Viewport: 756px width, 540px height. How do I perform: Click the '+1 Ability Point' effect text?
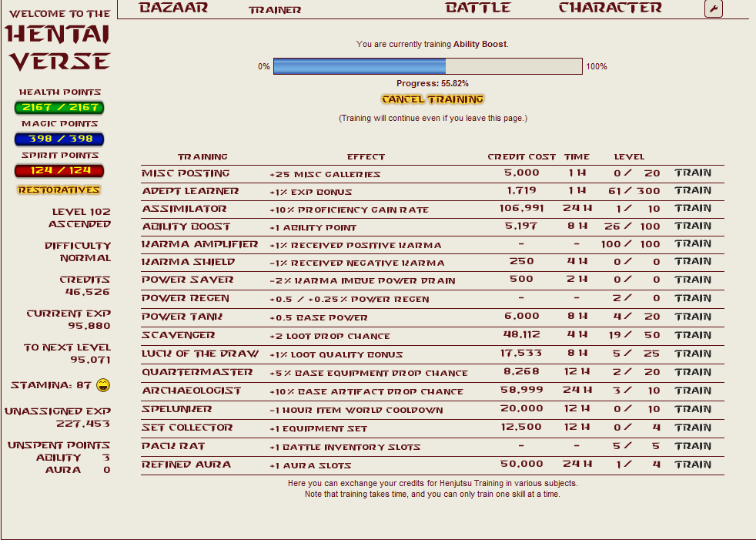click(x=313, y=228)
